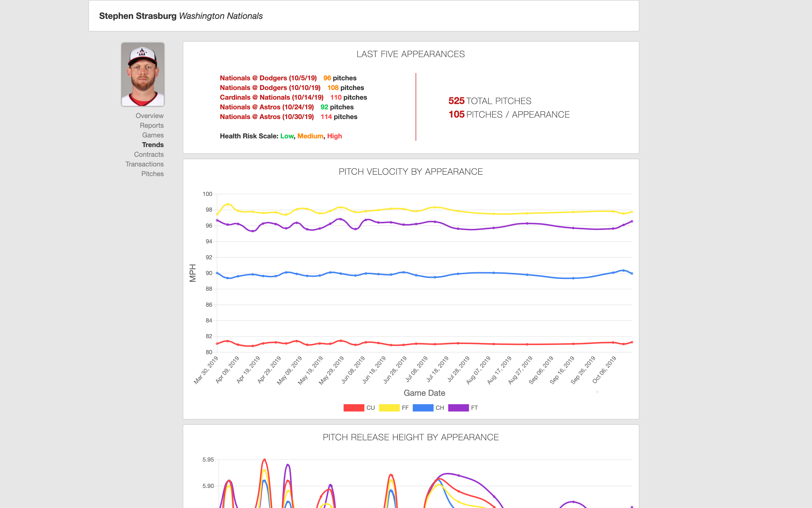
Task: Click the 'Oct 06, 2019' axis date
Action: [x=604, y=370]
